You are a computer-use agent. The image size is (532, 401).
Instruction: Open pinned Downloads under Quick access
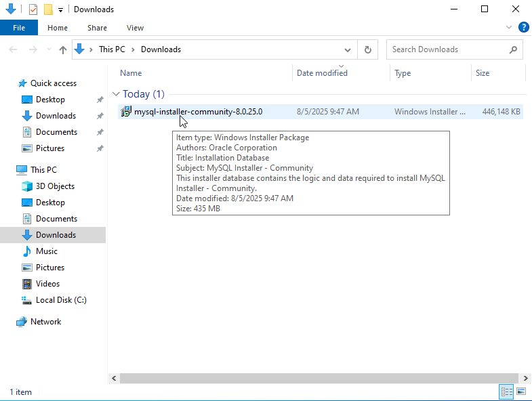[x=56, y=116]
